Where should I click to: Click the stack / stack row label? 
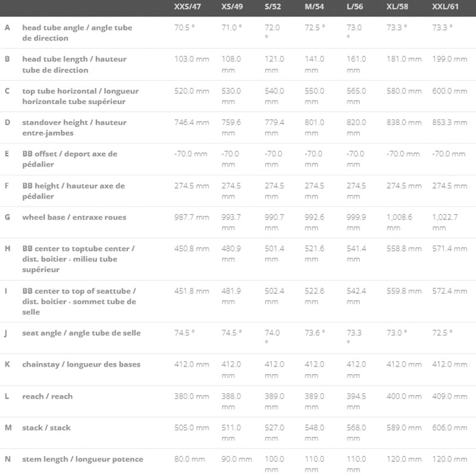(46, 427)
